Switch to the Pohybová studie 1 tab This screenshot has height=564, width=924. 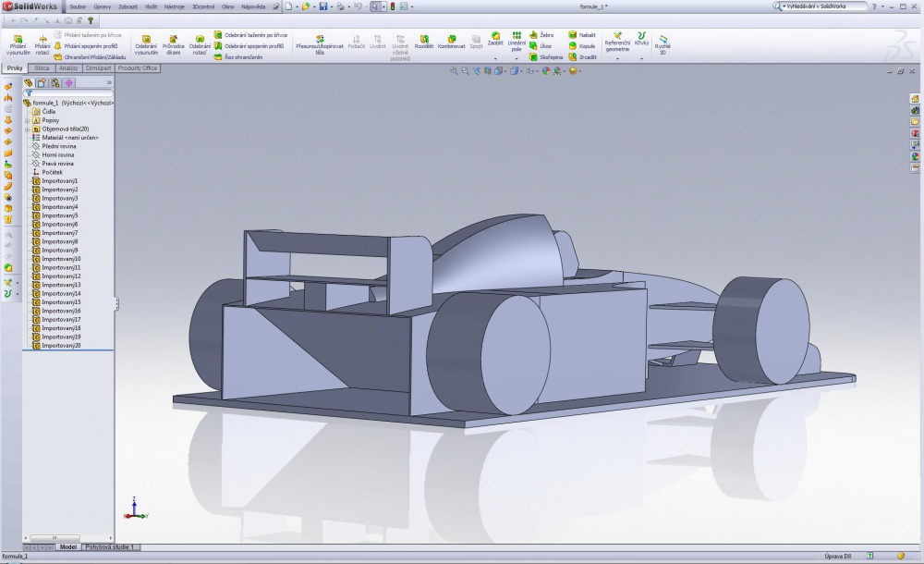pyautogui.click(x=110, y=547)
